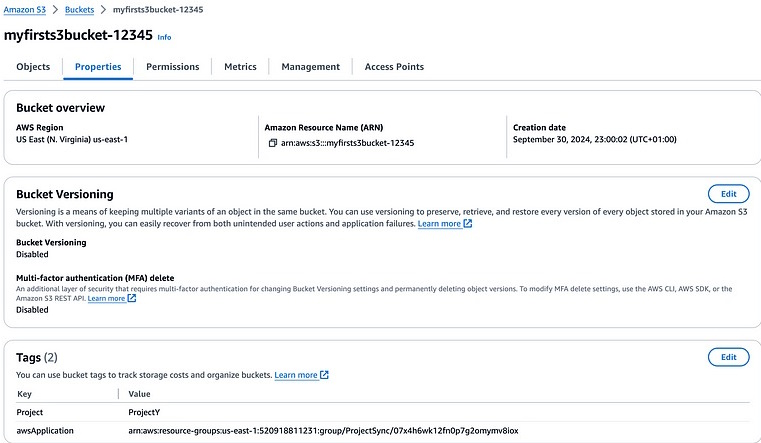Click external link icon in Tags section
Screen dimensions: 761x443
[324, 375]
